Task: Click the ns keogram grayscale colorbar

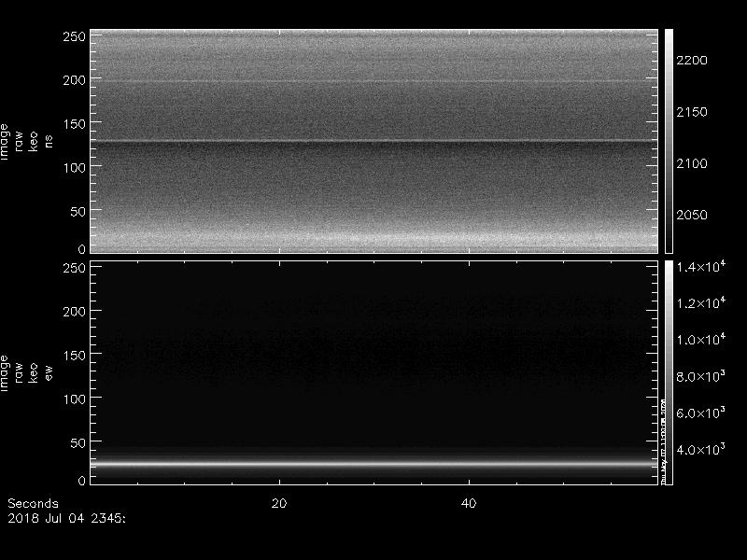Action: pos(669,141)
